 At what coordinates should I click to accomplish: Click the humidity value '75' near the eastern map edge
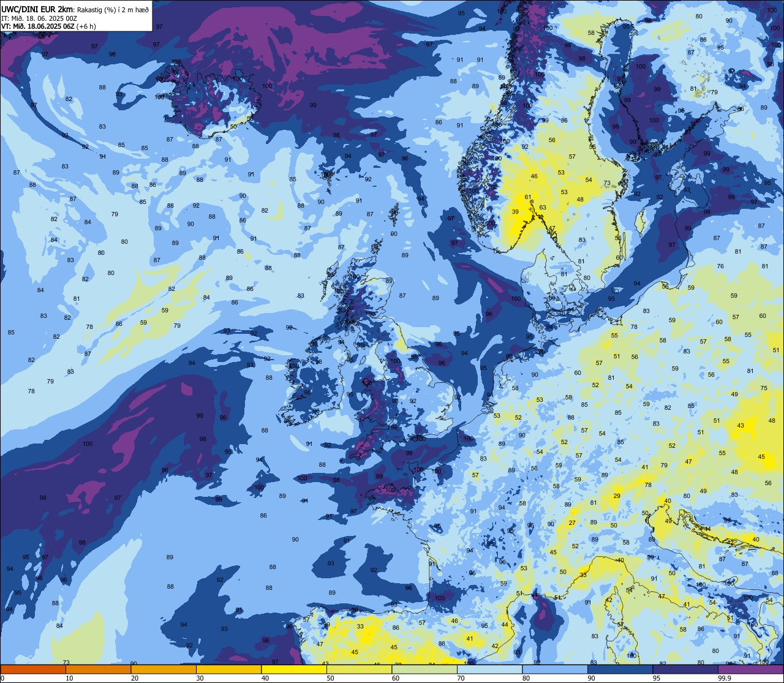(764, 388)
